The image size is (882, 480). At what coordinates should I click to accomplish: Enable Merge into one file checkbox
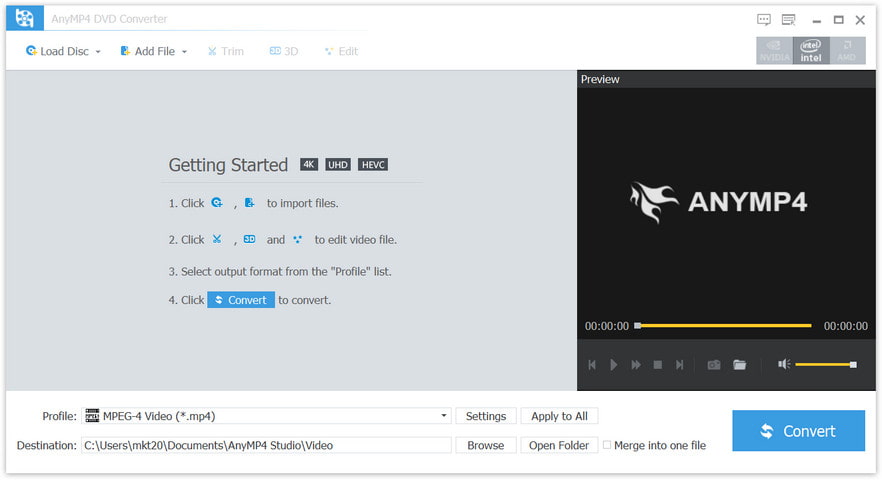click(x=607, y=445)
